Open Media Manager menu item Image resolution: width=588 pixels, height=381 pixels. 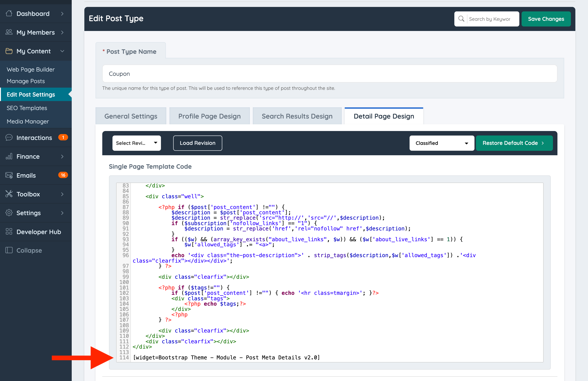coord(28,121)
